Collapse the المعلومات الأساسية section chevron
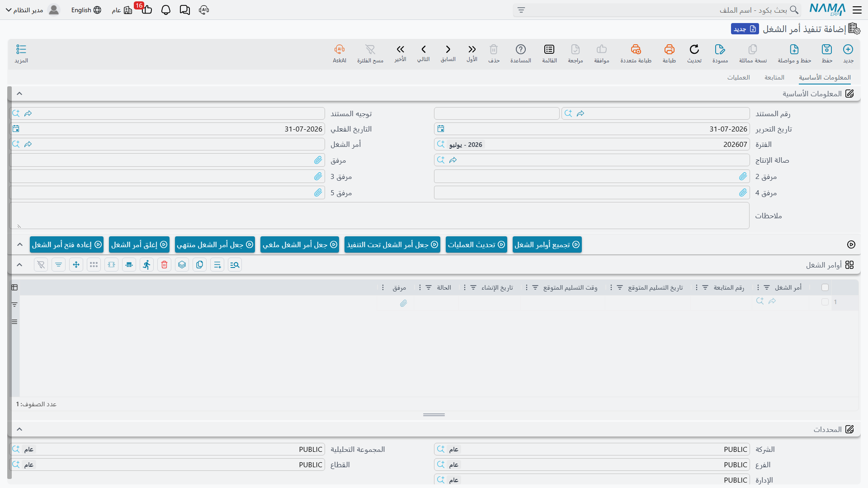This screenshot has height=488, width=868. click(x=19, y=94)
